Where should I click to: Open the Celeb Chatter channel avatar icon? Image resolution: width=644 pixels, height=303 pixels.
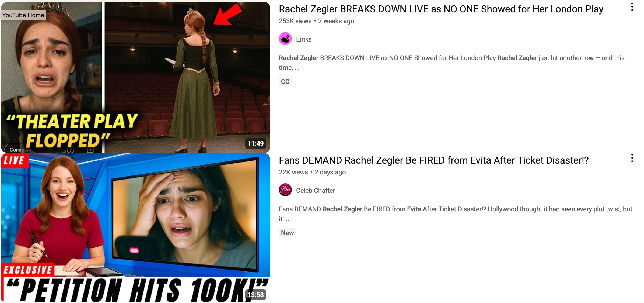(x=285, y=190)
